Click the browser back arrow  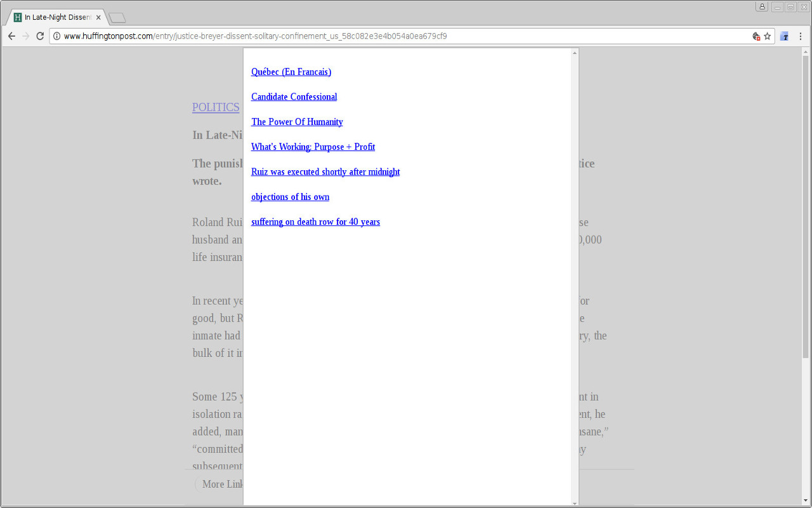(x=11, y=36)
